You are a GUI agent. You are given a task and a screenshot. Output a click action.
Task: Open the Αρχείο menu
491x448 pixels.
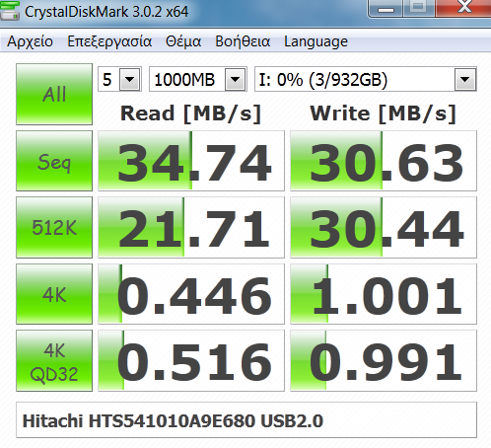[30, 41]
